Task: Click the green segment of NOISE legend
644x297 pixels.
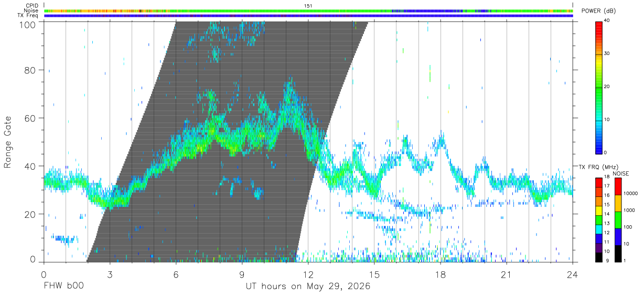Action: (618, 220)
